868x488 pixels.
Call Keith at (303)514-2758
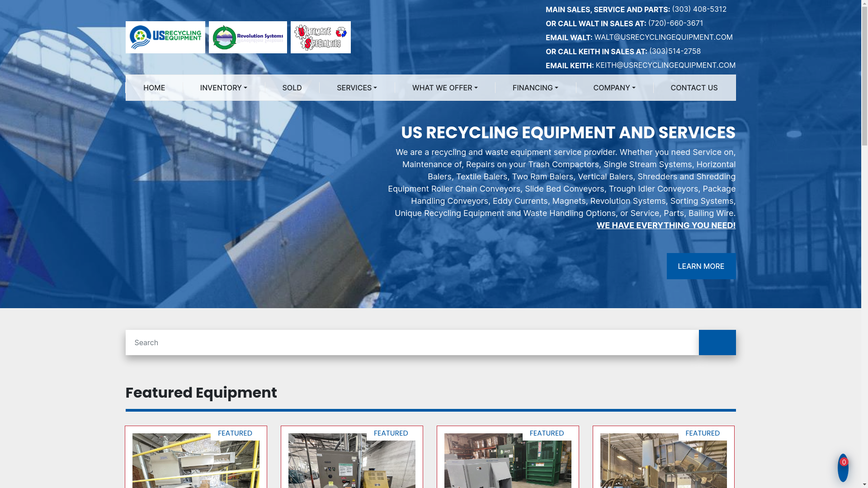point(675,51)
